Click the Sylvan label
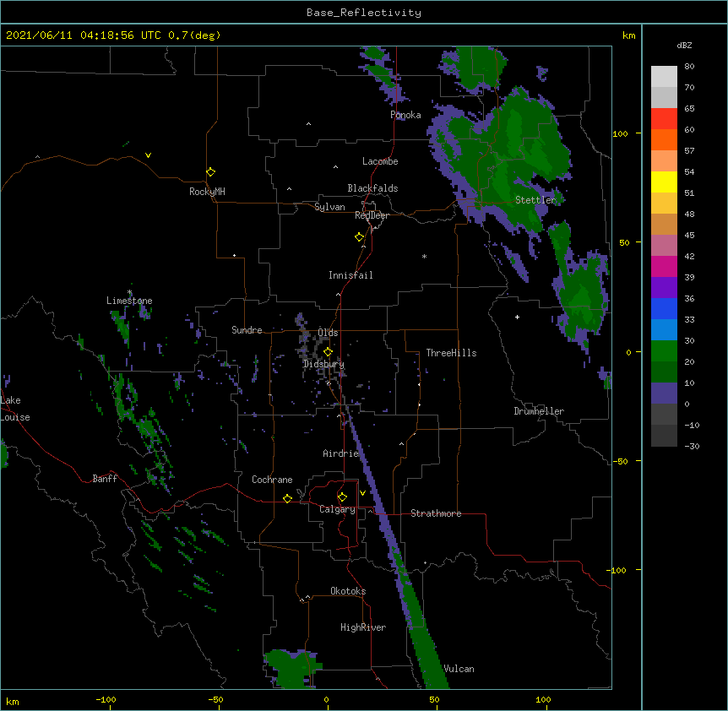This screenshot has width=728, height=711. click(x=329, y=207)
